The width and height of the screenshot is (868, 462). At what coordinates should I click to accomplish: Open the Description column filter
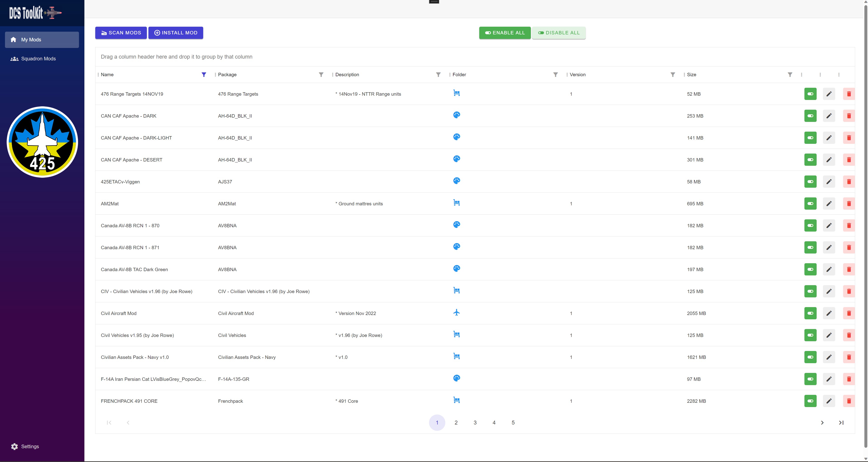[x=438, y=75]
